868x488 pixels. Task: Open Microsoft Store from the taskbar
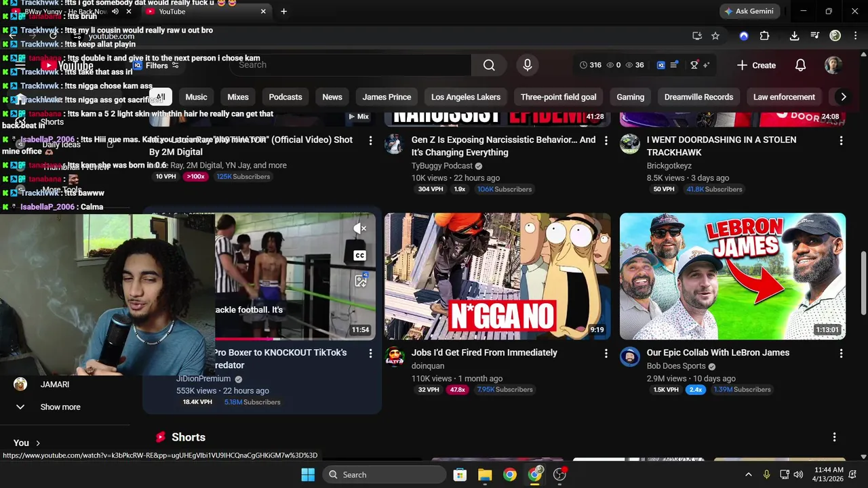(x=460, y=474)
